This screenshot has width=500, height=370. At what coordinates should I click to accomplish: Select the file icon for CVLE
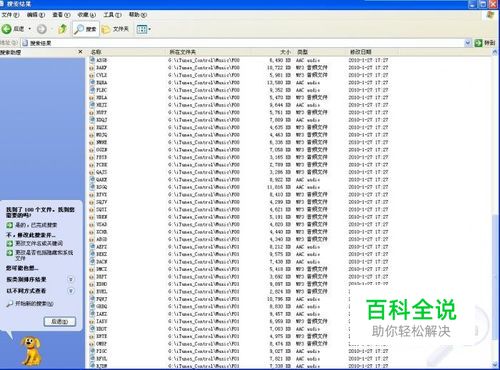pos(92,75)
